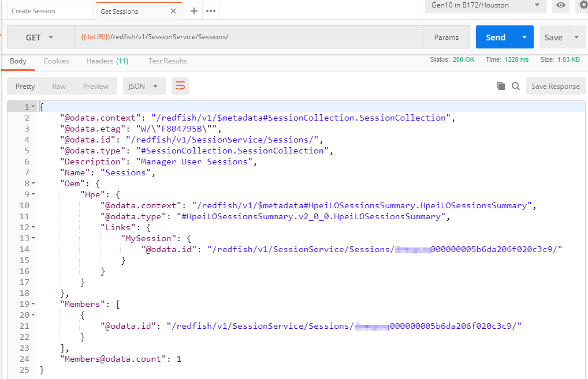Screen dimensions: 588x379
Task: Expand the JSON format dropdown
Action: pyautogui.click(x=144, y=86)
